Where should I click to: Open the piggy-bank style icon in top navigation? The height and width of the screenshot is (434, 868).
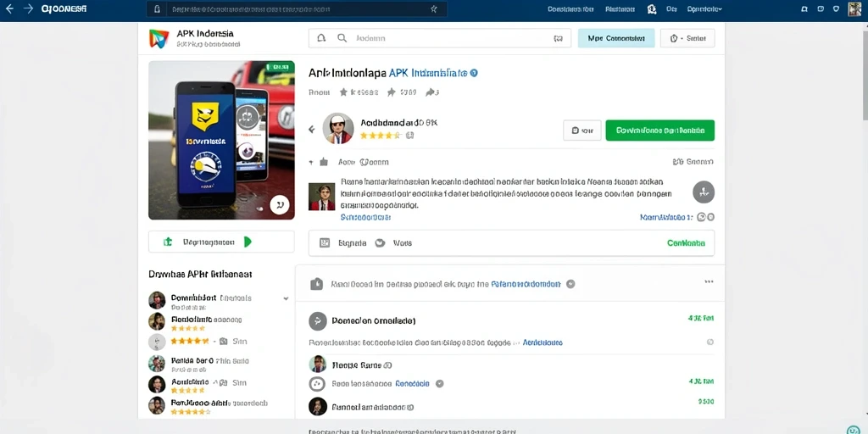coord(652,9)
